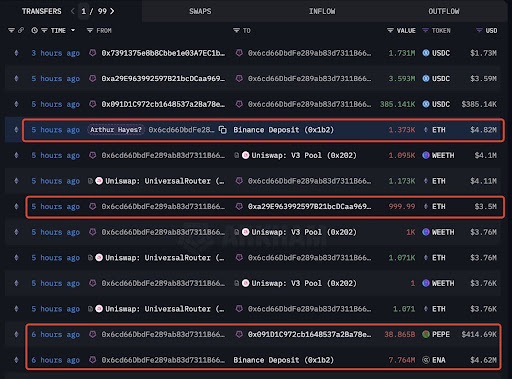Open '6 hours ago' time in PEPE row
This screenshot has height=379, width=512.
(x=56, y=335)
